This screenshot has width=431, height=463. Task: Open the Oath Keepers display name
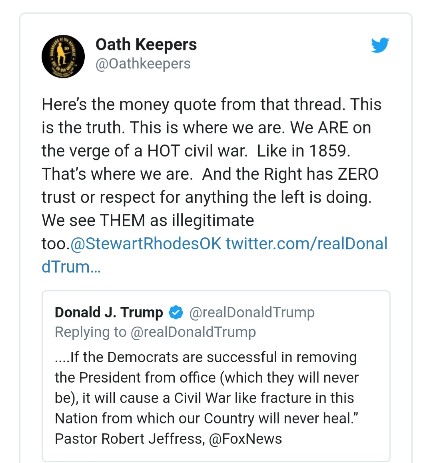click(x=146, y=44)
